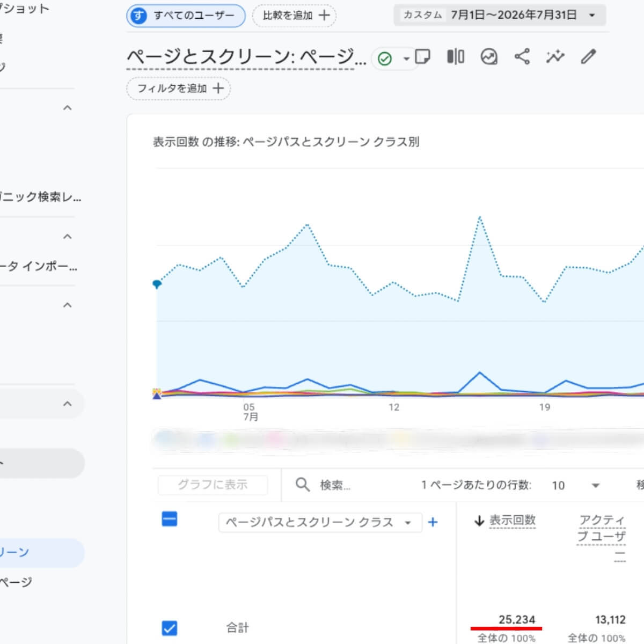Click chart title 表示回数 の推移
The height and width of the screenshot is (644, 644).
[x=286, y=142]
